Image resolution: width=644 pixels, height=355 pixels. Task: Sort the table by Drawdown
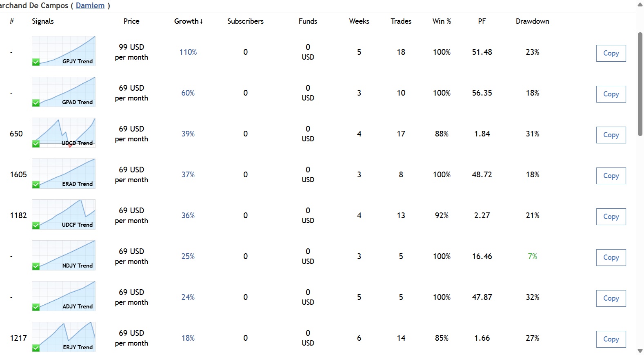[x=532, y=21]
